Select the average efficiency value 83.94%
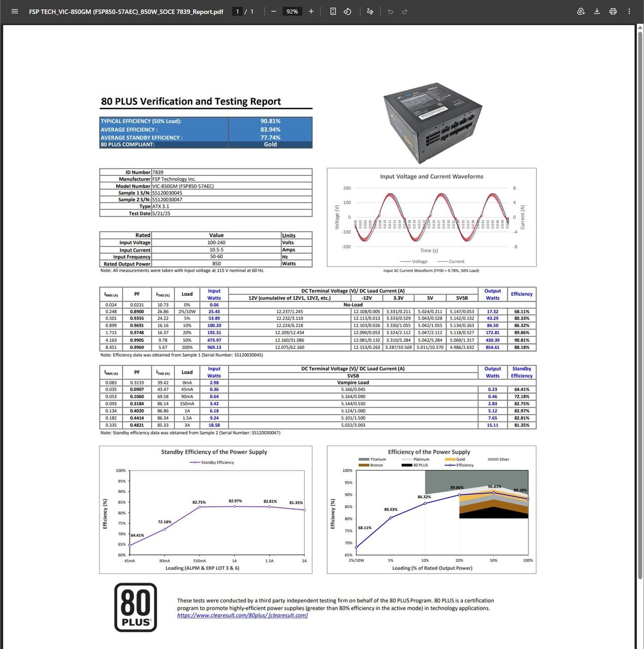Image resolution: width=644 pixels, height=649 pixels. coord(270,129)
